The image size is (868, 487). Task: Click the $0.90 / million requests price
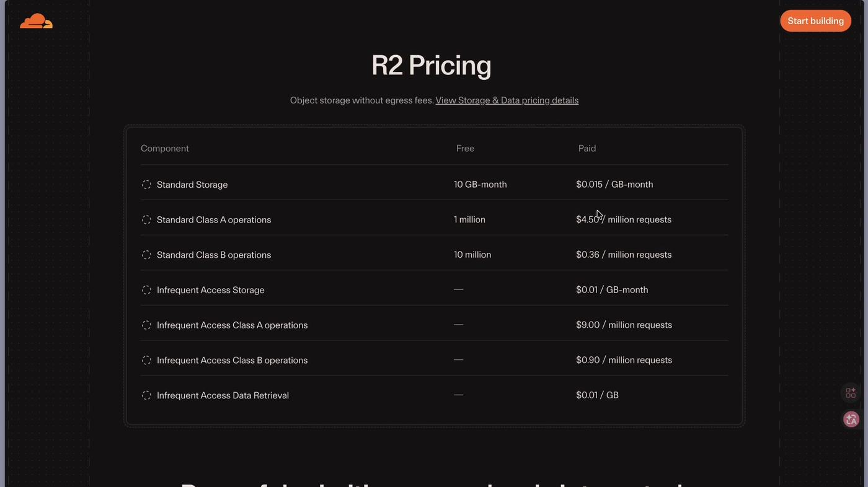pos(624,360)
